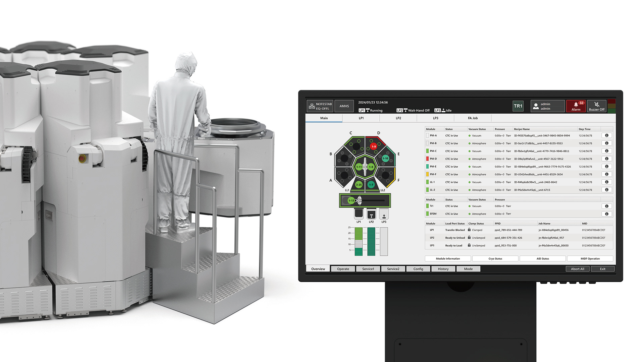Click the NOTESTAB EQ-OFFL network icon
Screen dimensions: 644x362
pyautogui.click(x=312, y=106)
